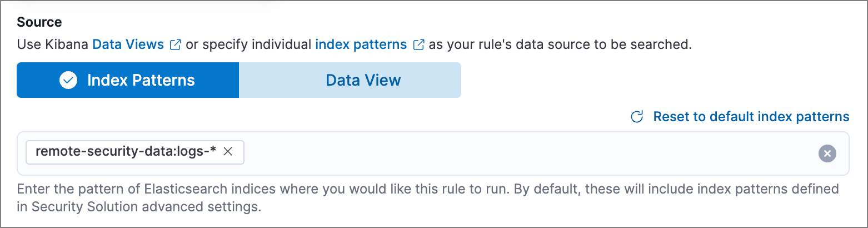
Task: Open the index patterns documentation link
Action: point(361,44)
